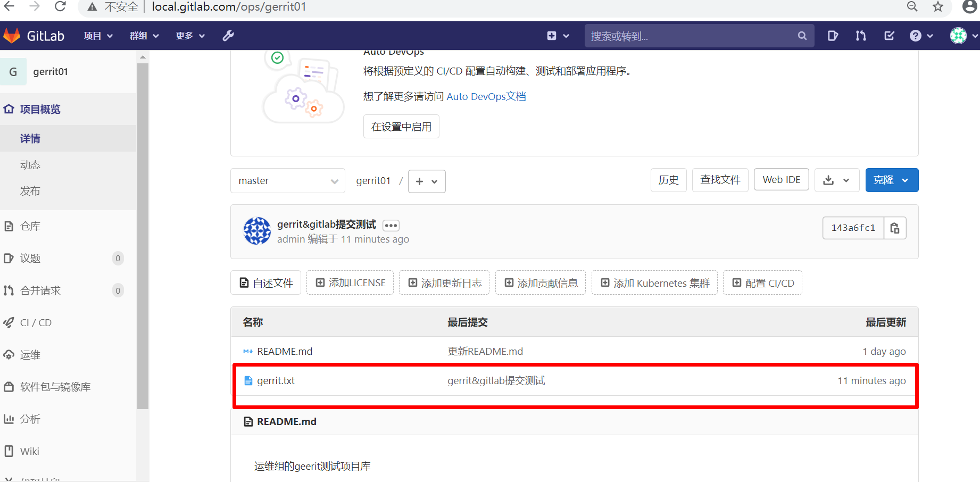
Task: Click the 添加贡献信息 button
Action: click(x=541, y=282)
